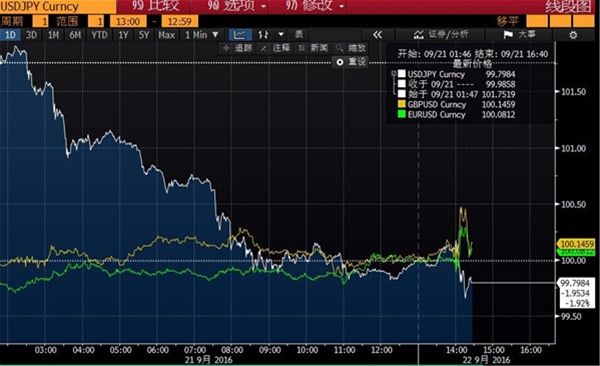Viewport: 600px width, 366px height.
Task: Open 97) 修改 edit menu
Action: coord(315,6)
